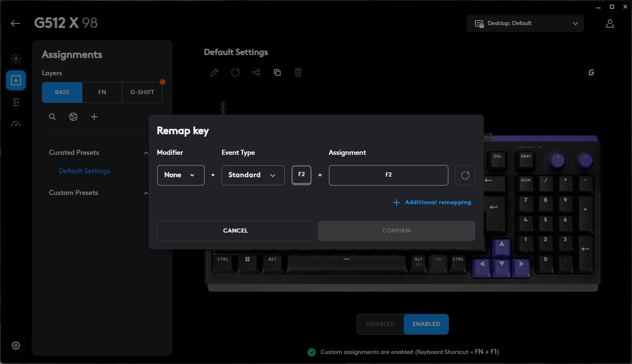
Task: Open the performance gauge sidebar icon
Action: pos(16,124)
